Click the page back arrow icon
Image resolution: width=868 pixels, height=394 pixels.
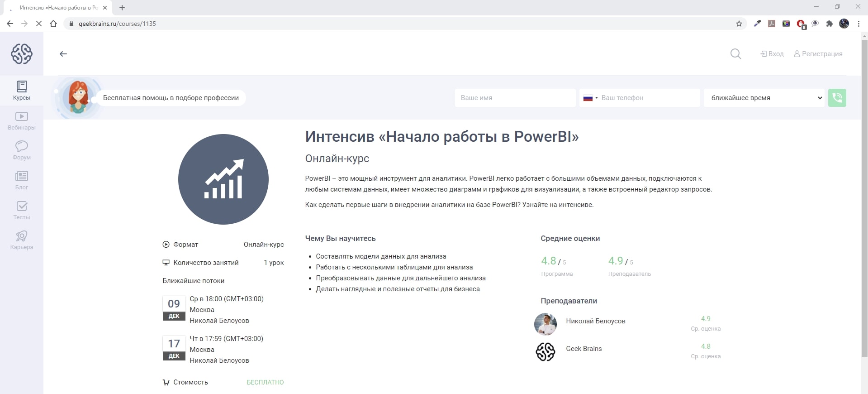63,54
